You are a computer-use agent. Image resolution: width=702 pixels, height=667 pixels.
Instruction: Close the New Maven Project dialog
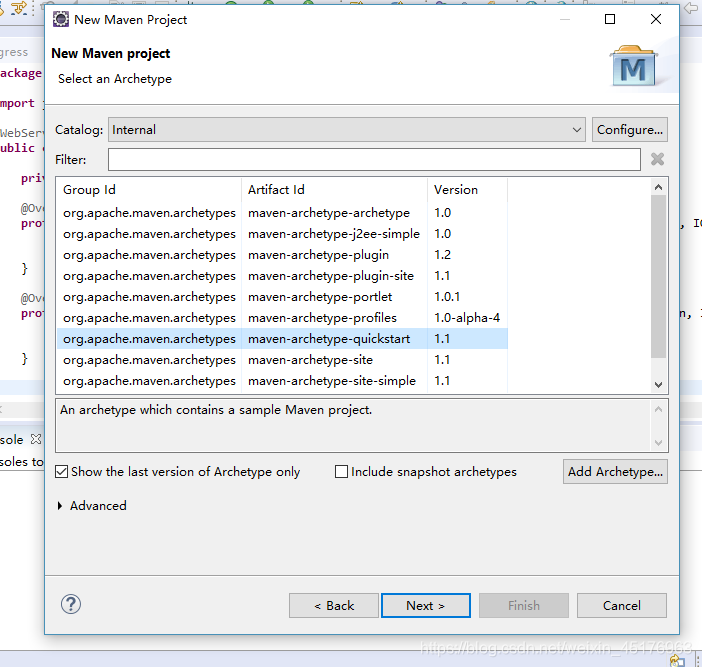pos(656,19)
